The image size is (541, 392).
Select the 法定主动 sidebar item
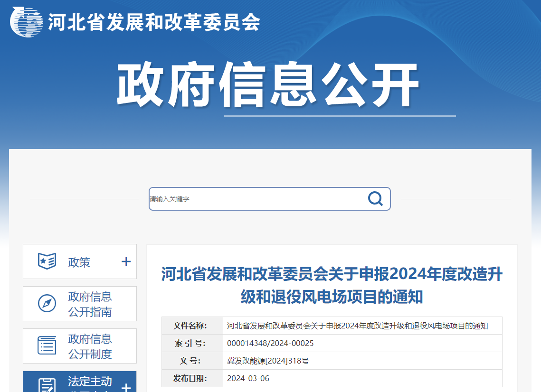pyautogui.click(x=80, y=382)
